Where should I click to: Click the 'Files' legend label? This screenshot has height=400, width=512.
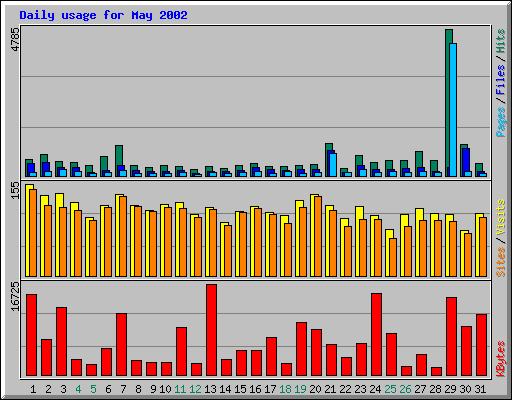[x=500, y=80]
